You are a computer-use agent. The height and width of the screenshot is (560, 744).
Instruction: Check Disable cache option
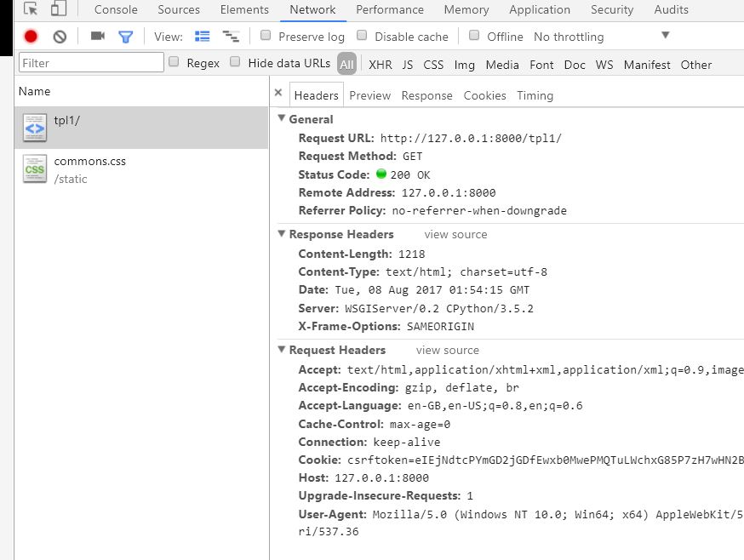[362, 35]
